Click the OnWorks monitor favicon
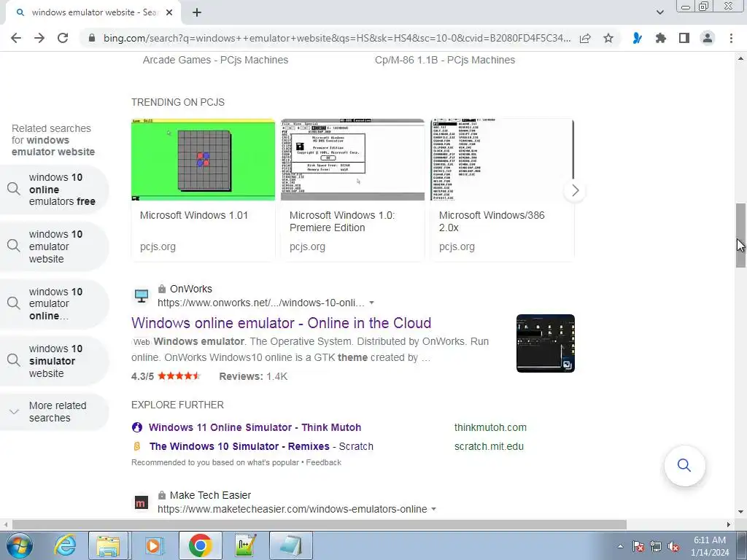 point(141,296)
